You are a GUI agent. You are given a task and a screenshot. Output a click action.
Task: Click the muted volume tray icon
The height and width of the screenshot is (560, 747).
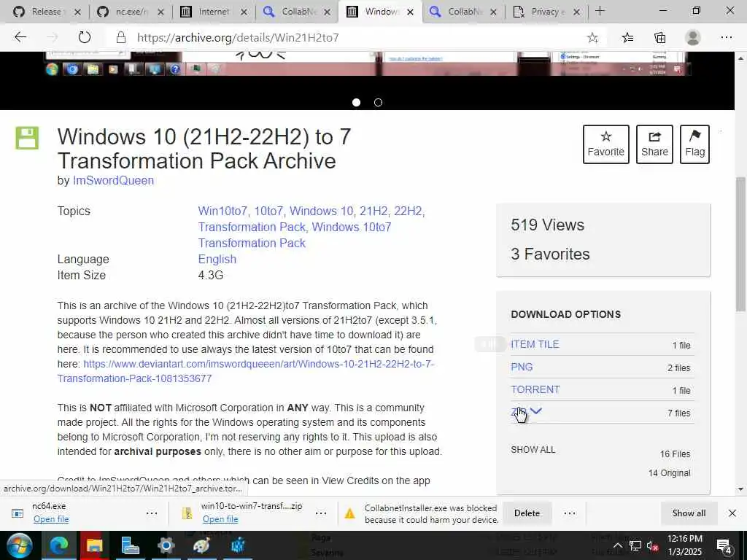pos(653,545)
